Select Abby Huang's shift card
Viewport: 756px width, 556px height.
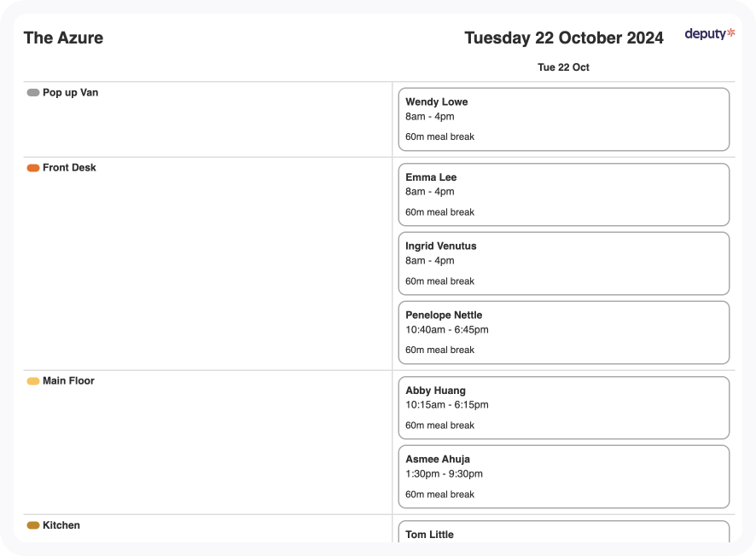click(563, 408)
